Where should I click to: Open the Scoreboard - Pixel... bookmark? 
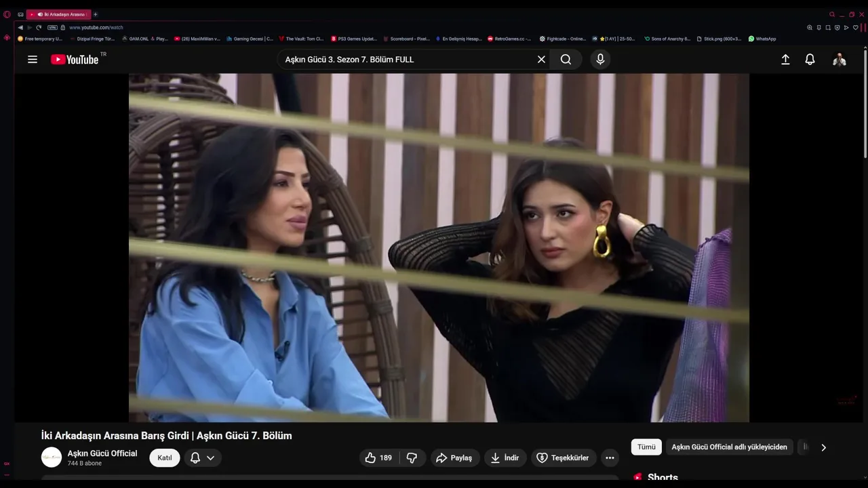tap(407, 39)
